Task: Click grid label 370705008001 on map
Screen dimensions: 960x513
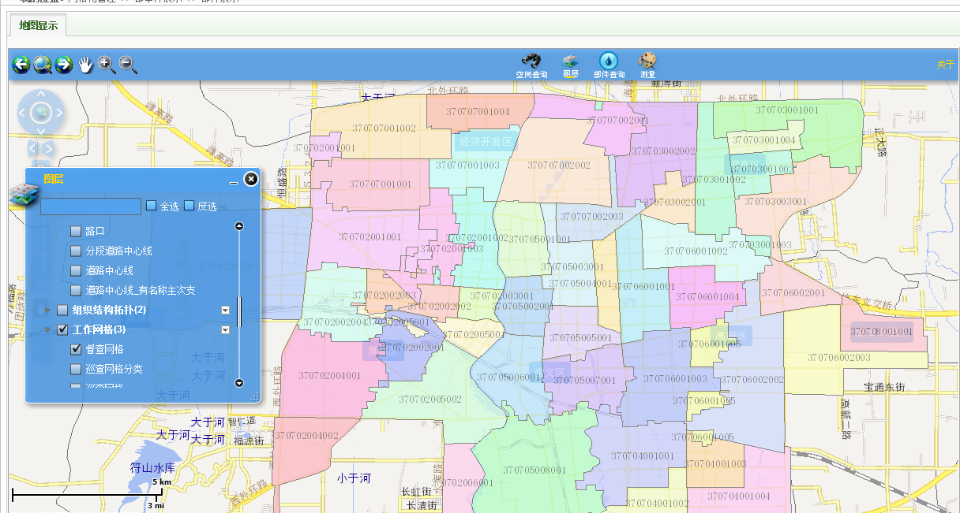Action: coord(534,470)
